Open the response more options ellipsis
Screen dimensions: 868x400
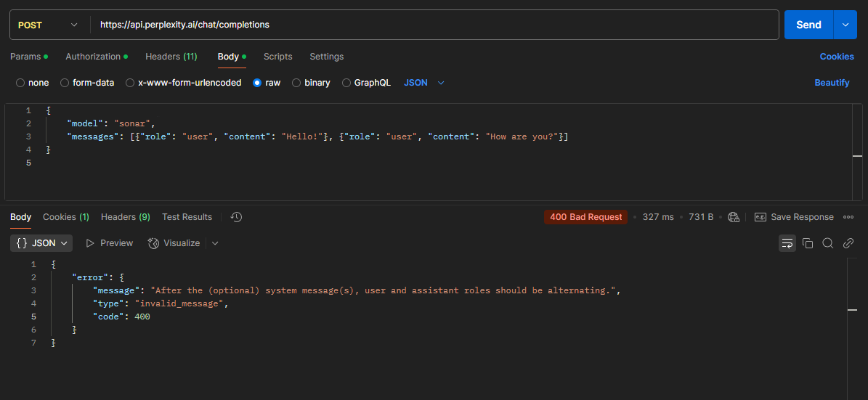pyautogui.click(x=848, y=217)
